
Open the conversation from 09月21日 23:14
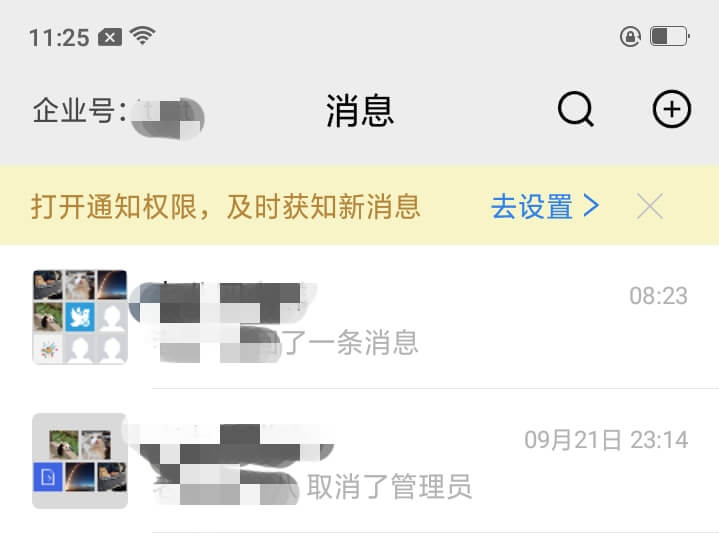click(360, 461)
